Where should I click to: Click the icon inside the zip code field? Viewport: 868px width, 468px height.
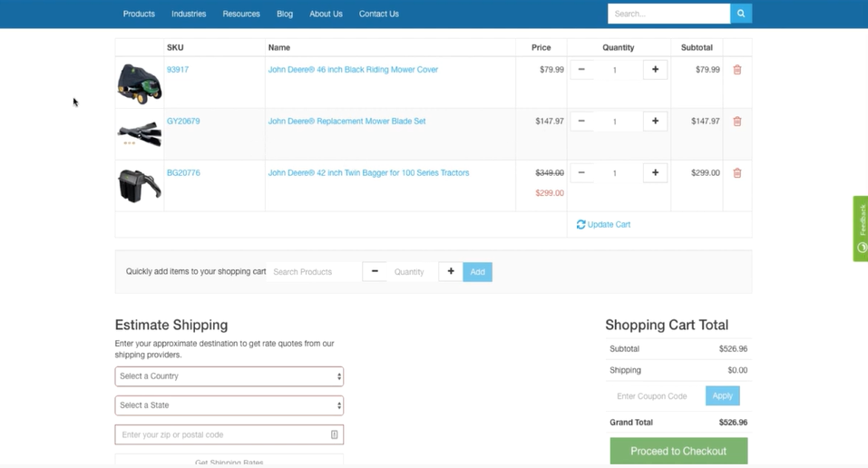pyautogui.click(x=335, y=434)
